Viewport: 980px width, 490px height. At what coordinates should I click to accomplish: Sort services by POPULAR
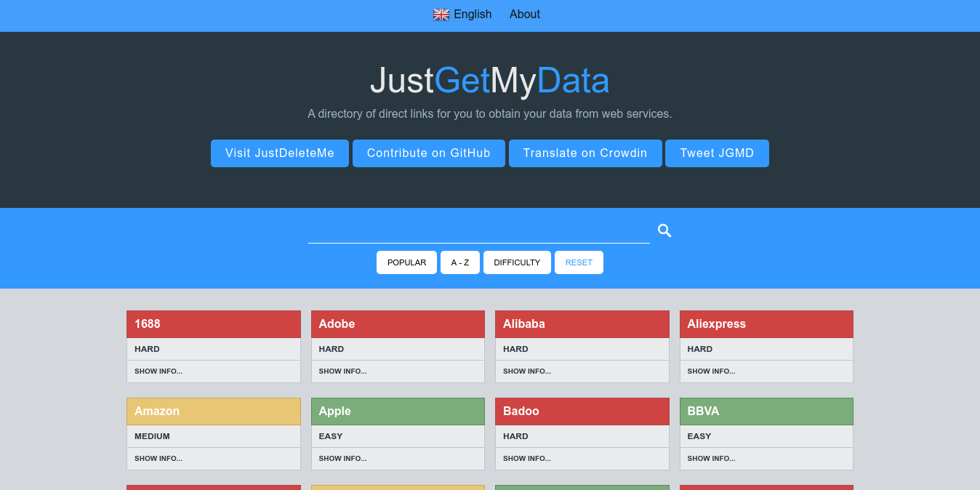tap(406, 262)
